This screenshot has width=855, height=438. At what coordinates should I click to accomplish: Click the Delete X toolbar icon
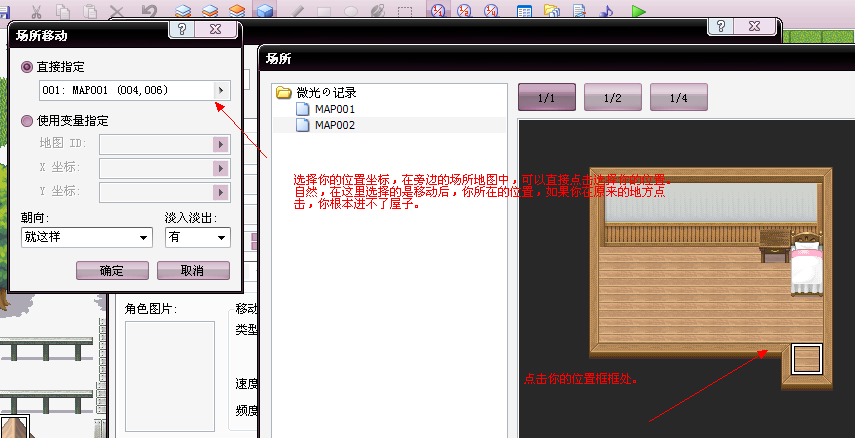click(117, 11)
